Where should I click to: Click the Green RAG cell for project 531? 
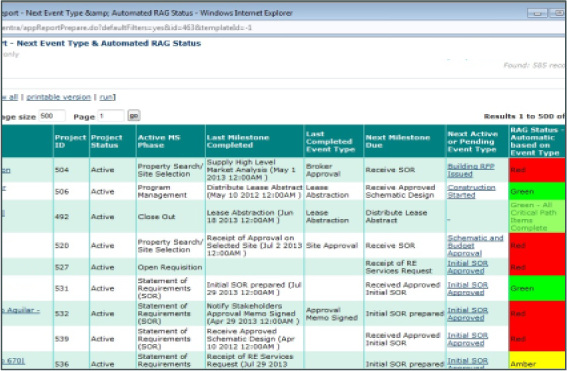(x=537, y=289)
